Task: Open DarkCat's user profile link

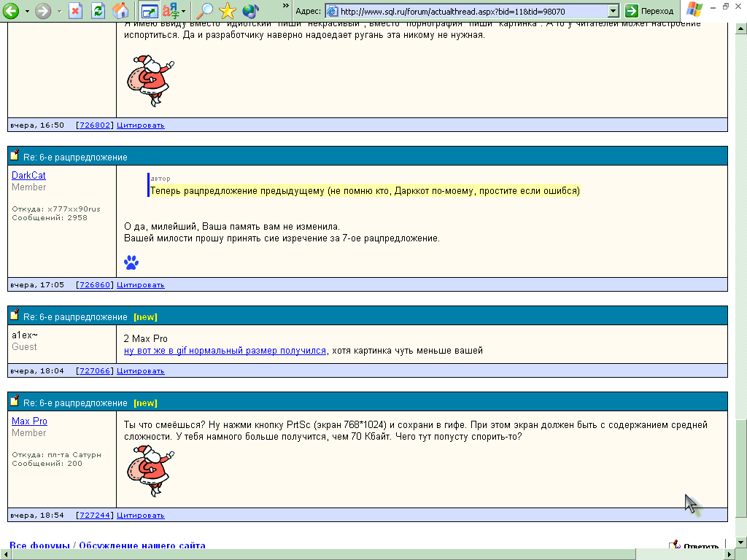Action: tap(28, 176)
